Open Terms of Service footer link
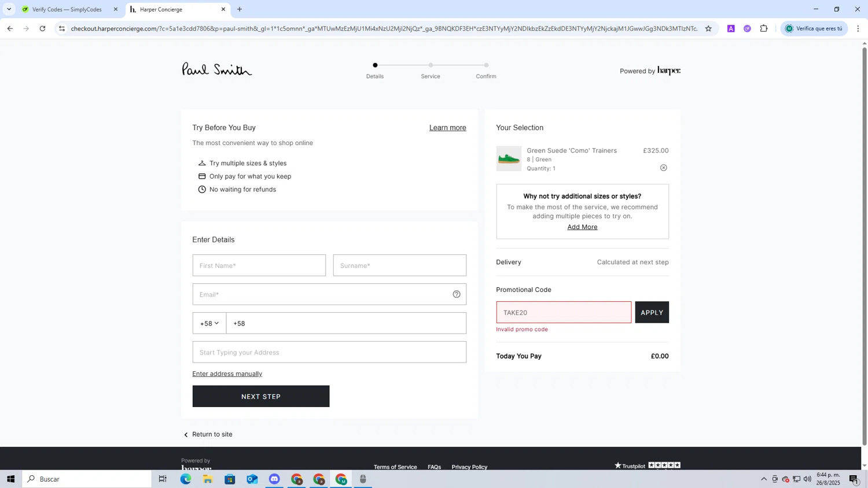The height and width of the screenshot is (488, 868). pyautogui.click(x=395, y=467)
